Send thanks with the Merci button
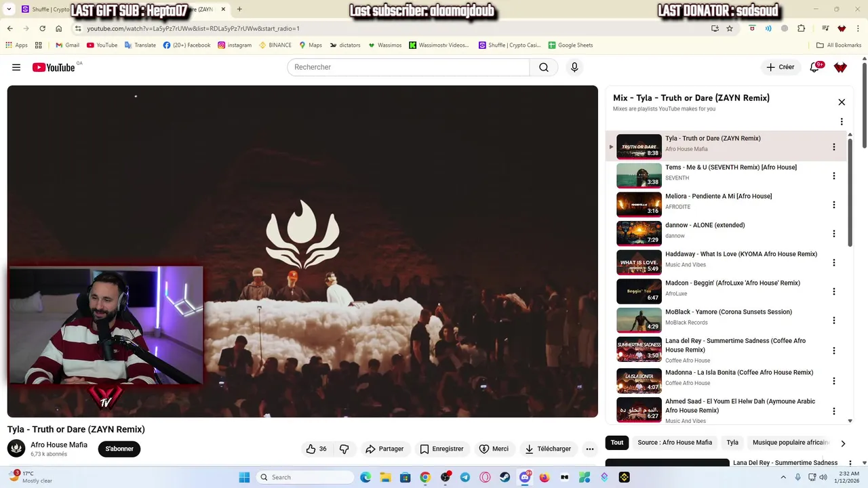 click(x=494, y=449)
